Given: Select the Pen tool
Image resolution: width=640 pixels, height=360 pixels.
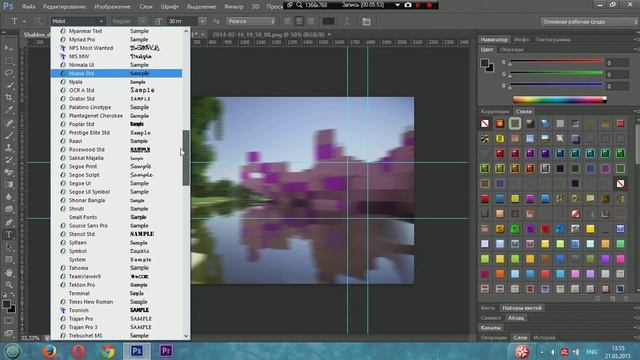Looking at the screenshot, I should (9, 222).
